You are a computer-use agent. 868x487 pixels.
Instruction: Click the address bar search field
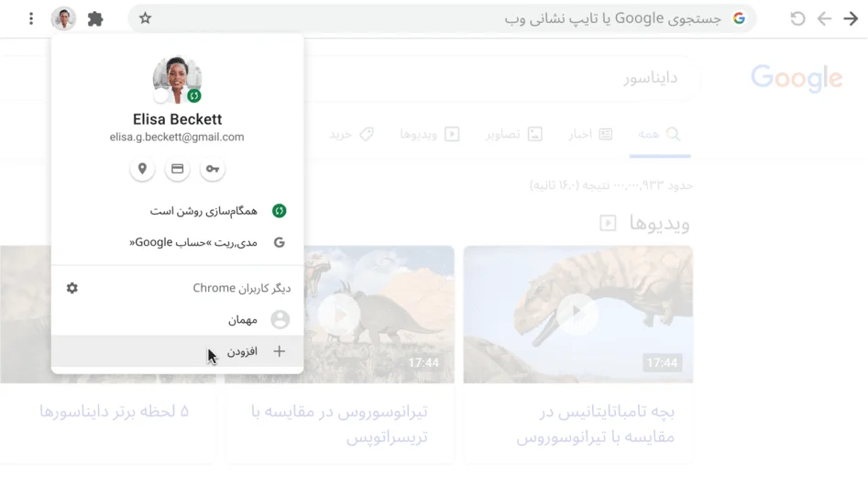click(442, 18)
